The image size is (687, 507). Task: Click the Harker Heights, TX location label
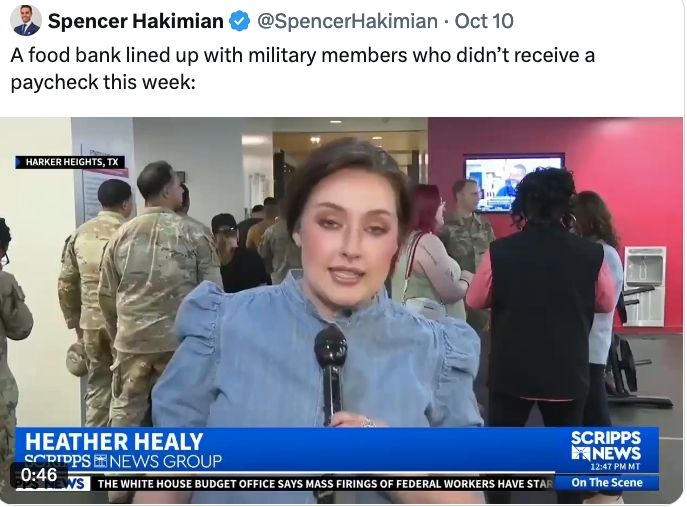(x=70, y=162)
